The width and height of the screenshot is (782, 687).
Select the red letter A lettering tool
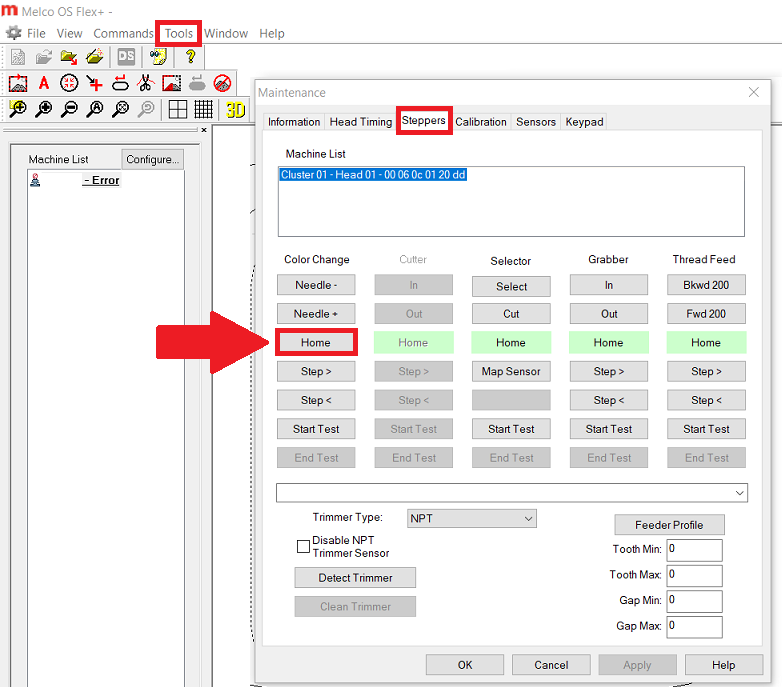pyautogui.click(x=43, y=83)
